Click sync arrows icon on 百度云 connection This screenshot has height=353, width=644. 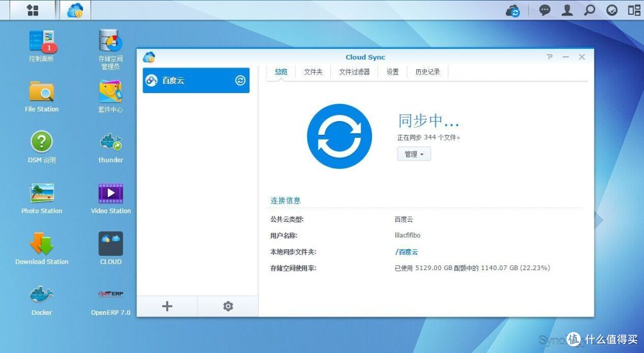click(x=240, y=80)
